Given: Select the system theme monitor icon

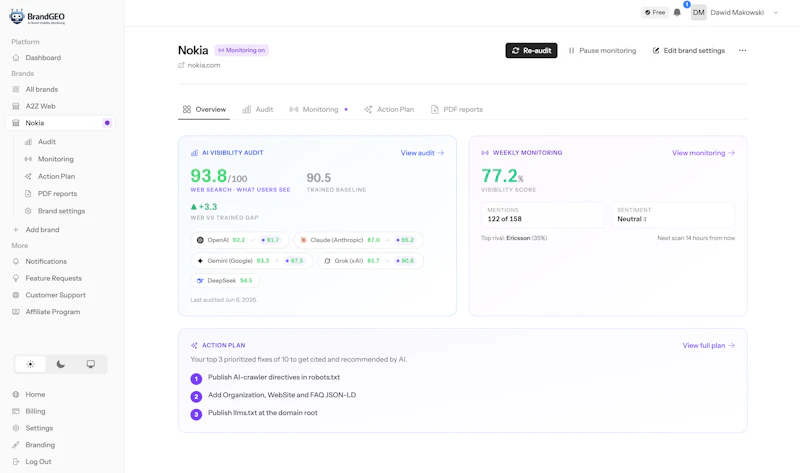Looking at the screenshot, I should coord(90,364).
